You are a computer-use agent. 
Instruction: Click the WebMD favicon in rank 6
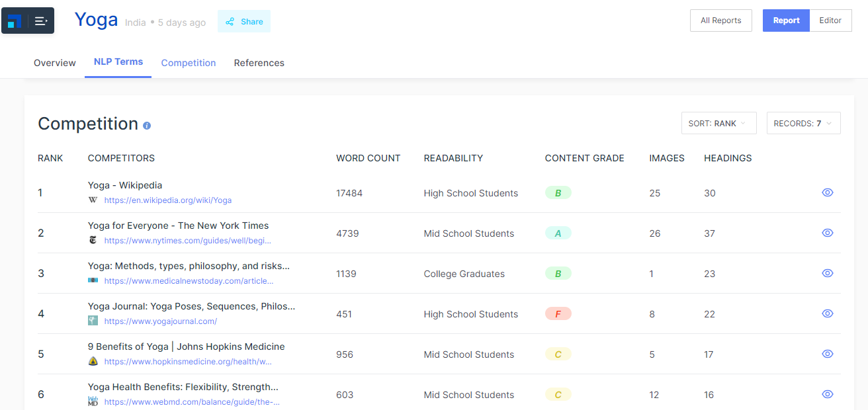point(93,401)
